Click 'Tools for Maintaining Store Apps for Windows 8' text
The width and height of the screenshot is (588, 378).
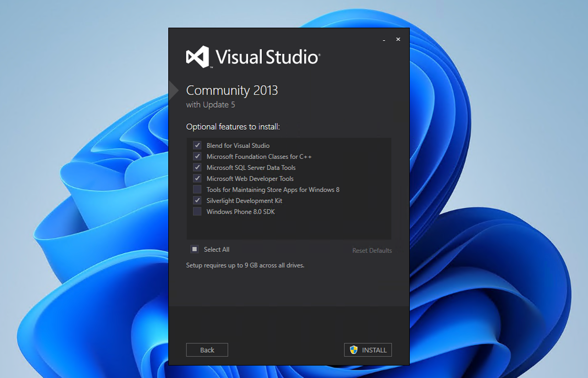click(x=273, y=190)
